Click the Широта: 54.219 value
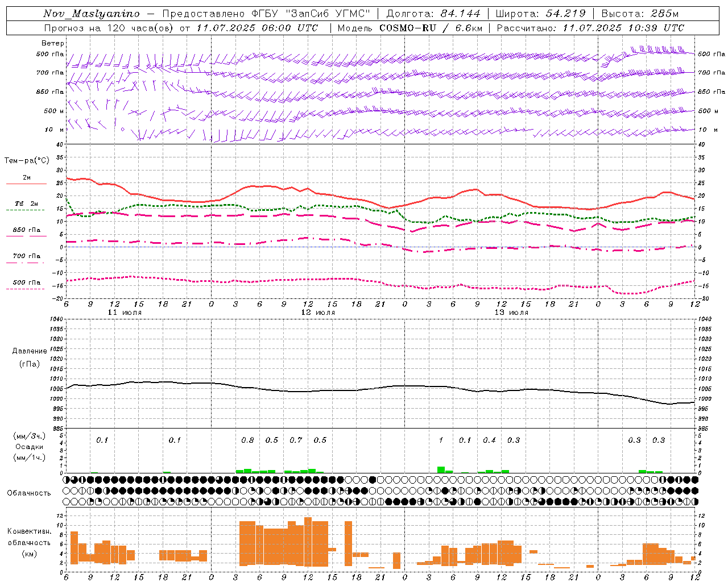Viewport: 728px width, 582px height. [x=541, y=14]
